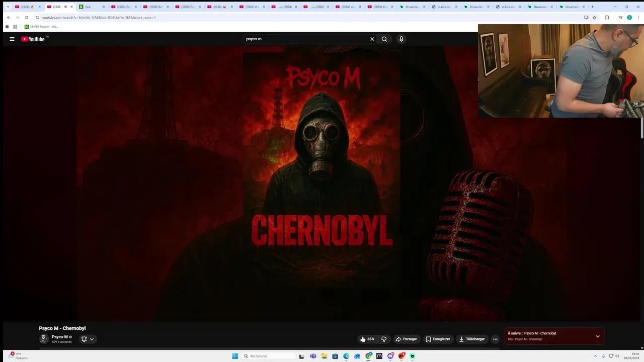
Task: Open Chrome extensions puzzle icon
Action: click(x=607, y=17)
